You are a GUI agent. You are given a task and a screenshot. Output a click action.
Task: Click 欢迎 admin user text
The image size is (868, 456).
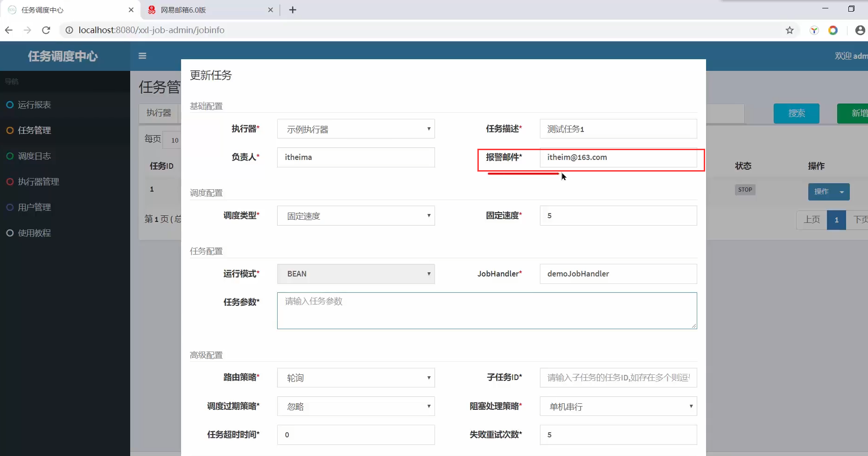click(851, 56)
